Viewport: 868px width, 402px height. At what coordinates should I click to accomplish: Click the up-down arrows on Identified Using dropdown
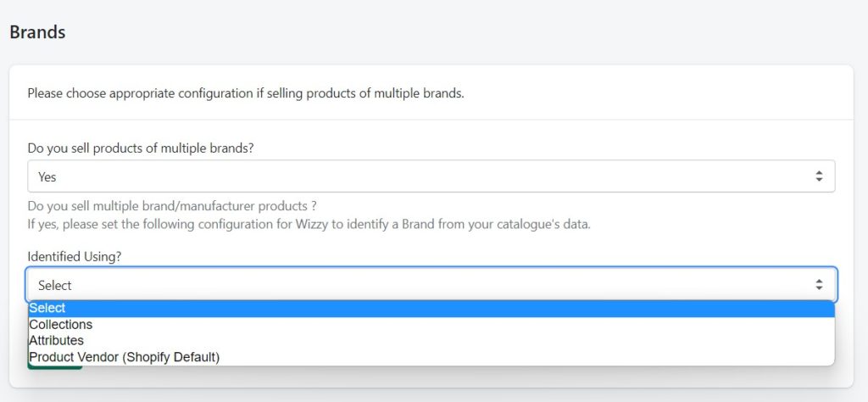(x=819, y=285)
